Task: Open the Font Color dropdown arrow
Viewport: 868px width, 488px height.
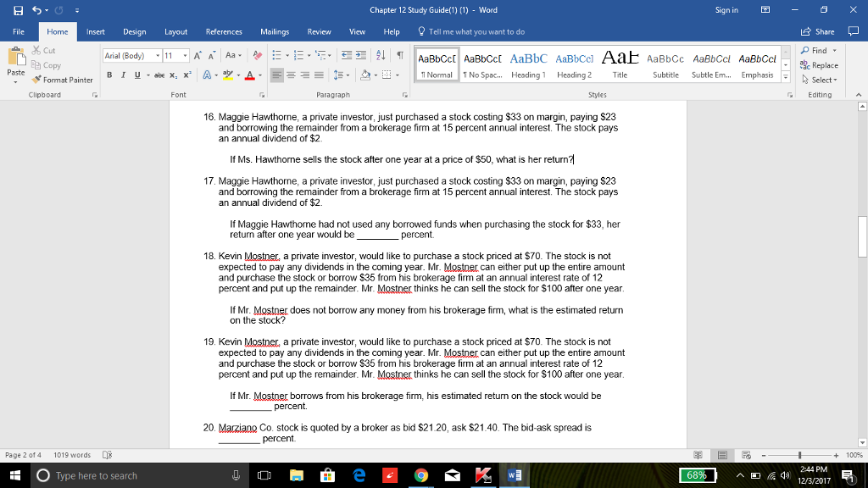Action: [x=260, y=75]
